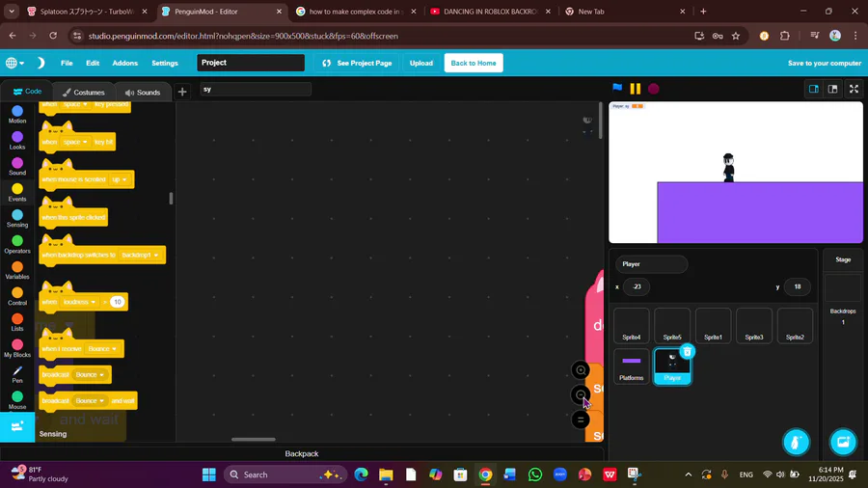
Task: Open the My Blocks category
Action: [x=17, y=348]
